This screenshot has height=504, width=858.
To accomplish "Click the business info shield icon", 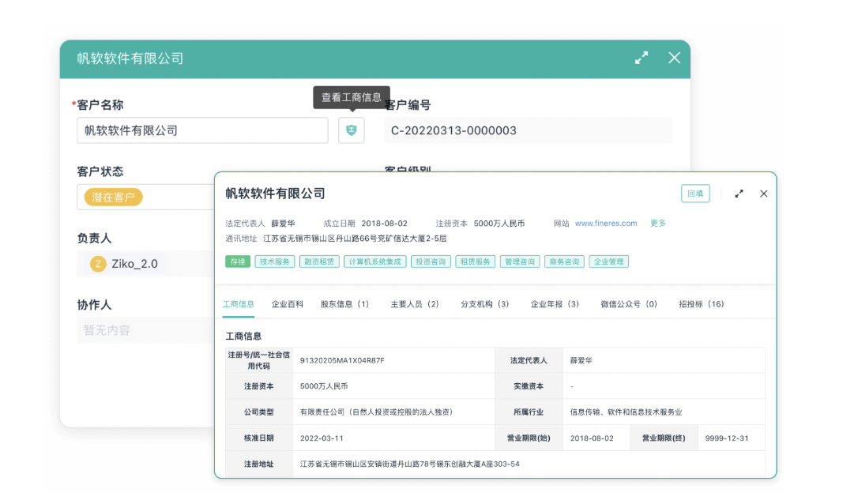I will tap(352, 130).
